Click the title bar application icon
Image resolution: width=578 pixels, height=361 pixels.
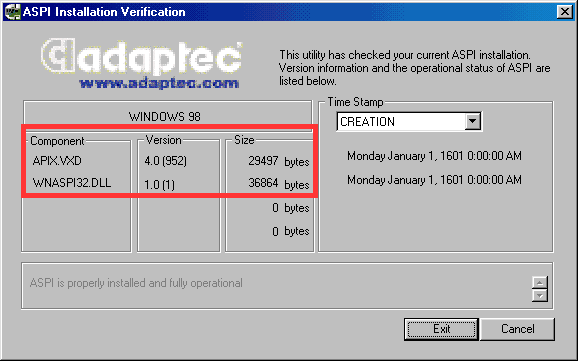point(12,12)
